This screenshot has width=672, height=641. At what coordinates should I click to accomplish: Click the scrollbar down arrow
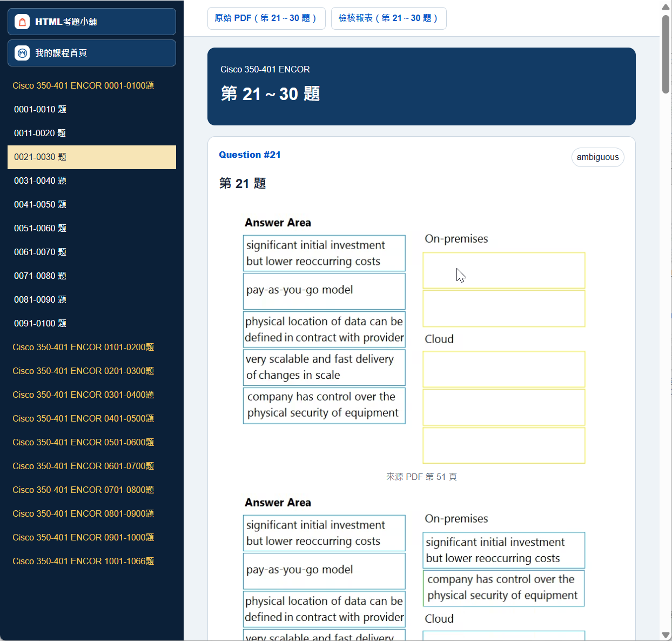click(666, 635)
